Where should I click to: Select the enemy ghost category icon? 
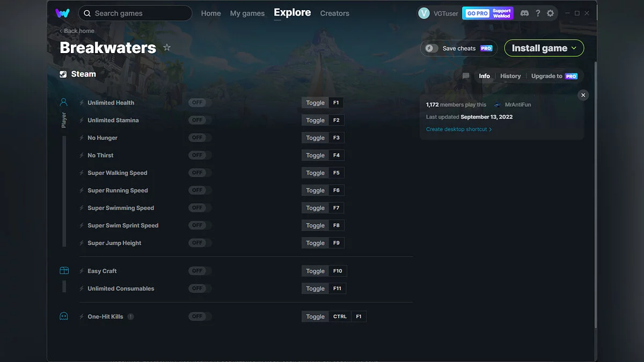(64, 316)
